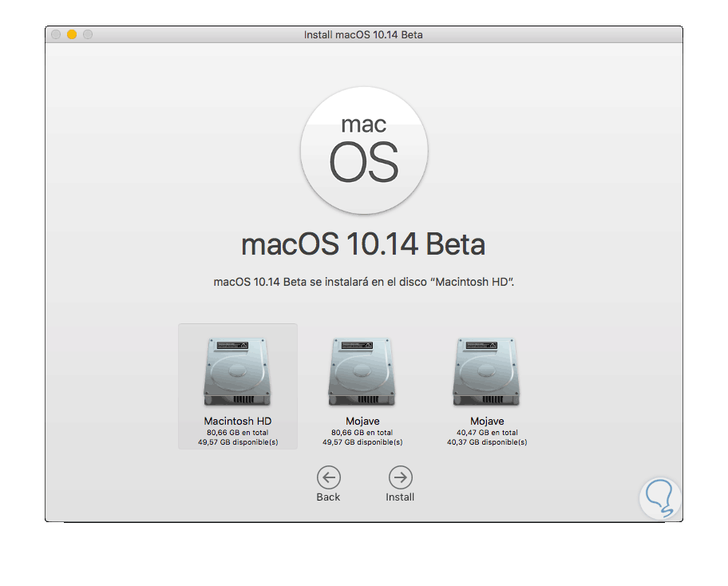Click '40,37 GB disponible(s)' text
The height and width of the screenshot is (586, 728).
[487, 442]
